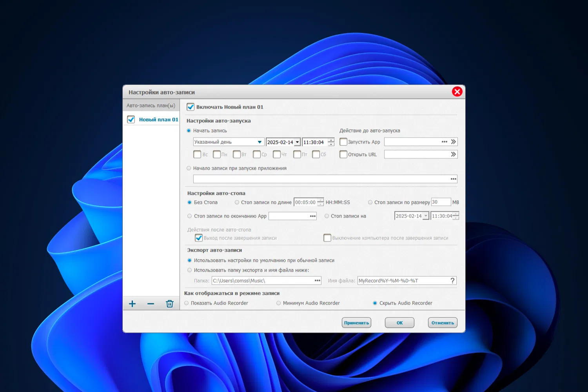The height and width of the screenshot is (392, 588).
Task: Click double-arrow icon in Запустить App field
Action: [x=454, y=142]
